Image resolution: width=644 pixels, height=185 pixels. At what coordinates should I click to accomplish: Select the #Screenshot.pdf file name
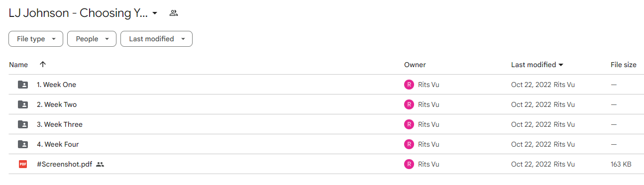pos(65,164)
